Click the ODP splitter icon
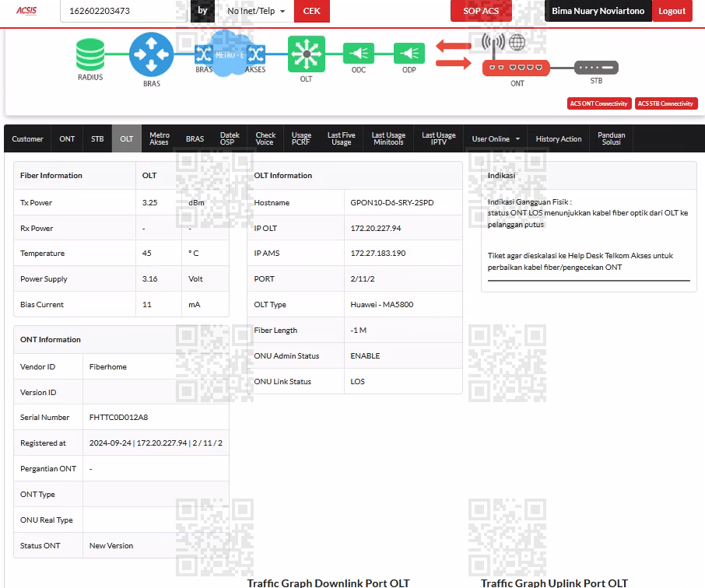The image size is (705, 588). pos(409,54)
